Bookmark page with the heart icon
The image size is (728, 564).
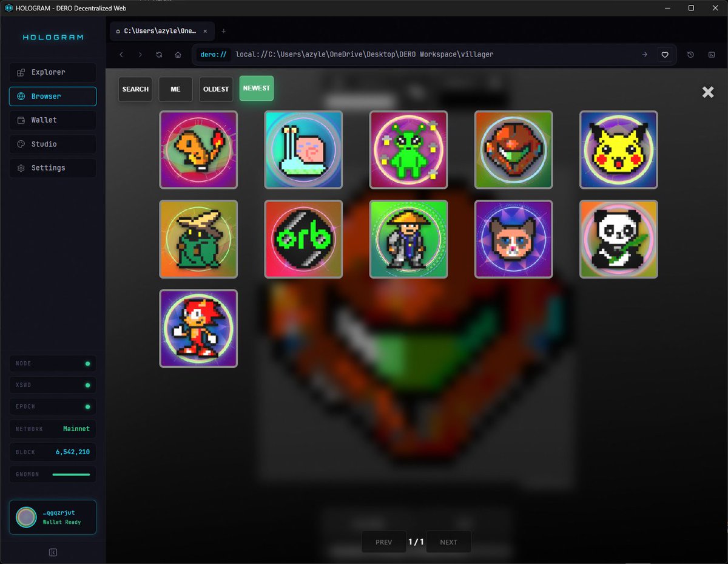pyautogui.click(x=665, y=55)
